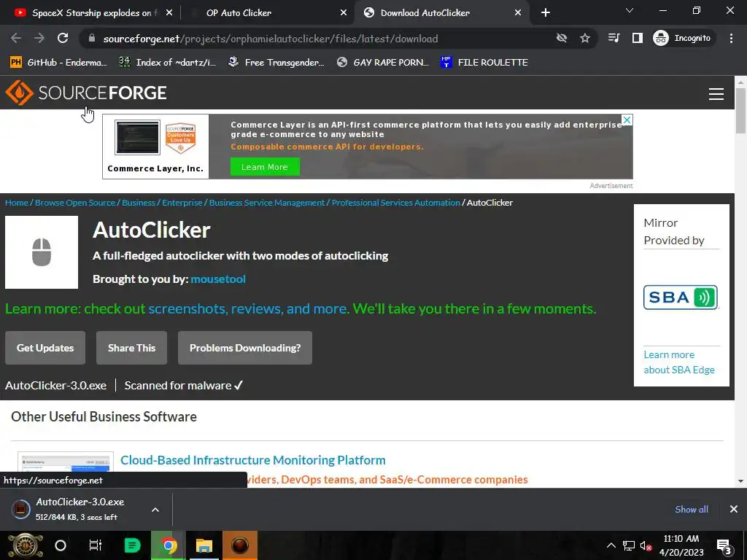
Task: Toggle the browser side panel icon
Action: (638, 38)
